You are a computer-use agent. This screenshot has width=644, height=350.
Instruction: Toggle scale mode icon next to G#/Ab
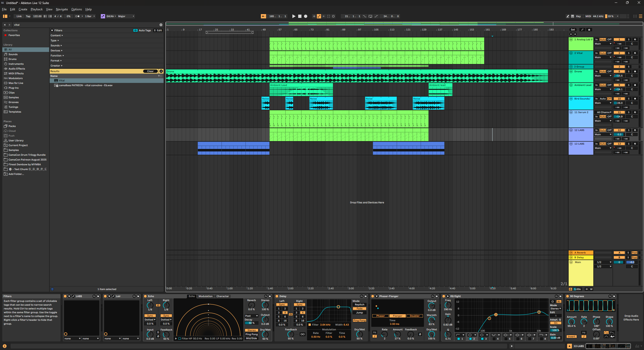pyautogui.click(x=103, y=16)
